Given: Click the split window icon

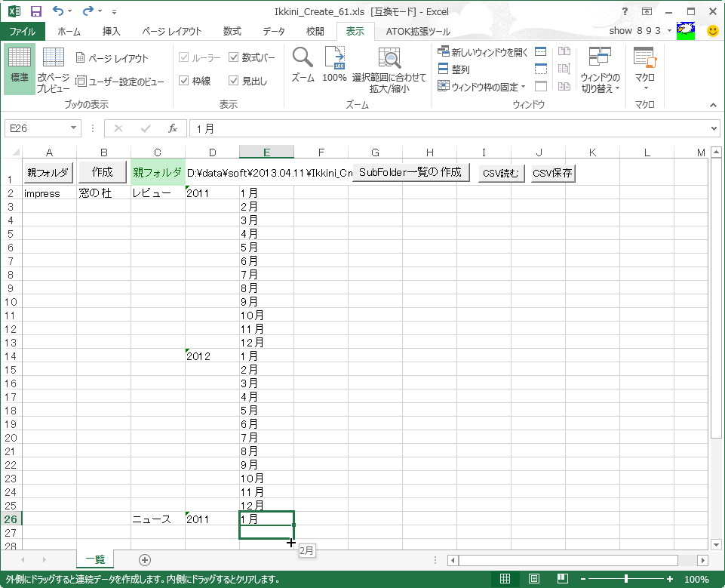Looking at the screenshot, I should point(540,51).
